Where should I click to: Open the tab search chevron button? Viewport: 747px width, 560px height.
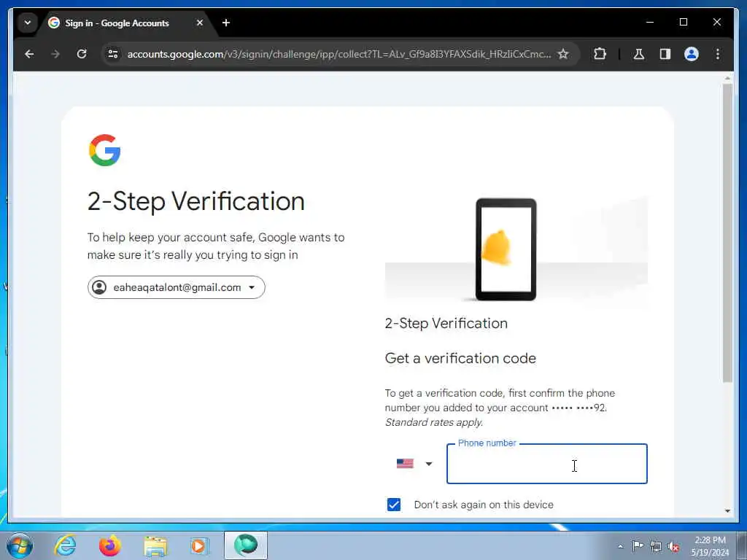[28, 23]
